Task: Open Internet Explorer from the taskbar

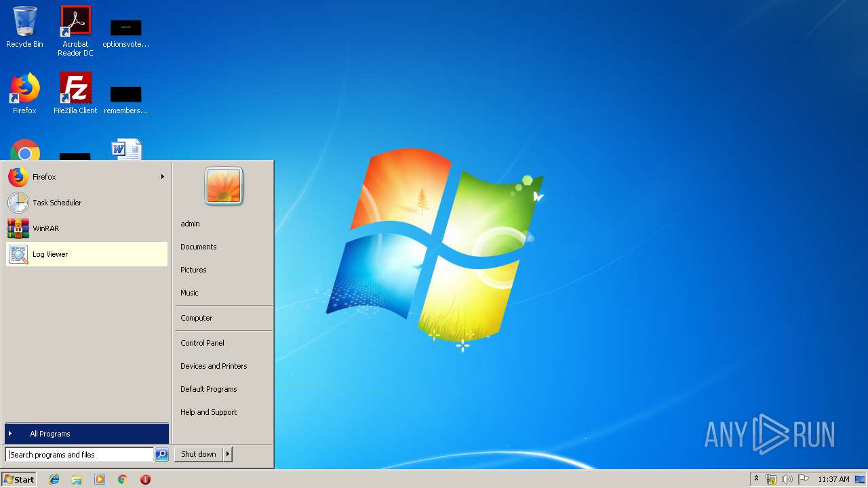Action: [x=54, y=479]
